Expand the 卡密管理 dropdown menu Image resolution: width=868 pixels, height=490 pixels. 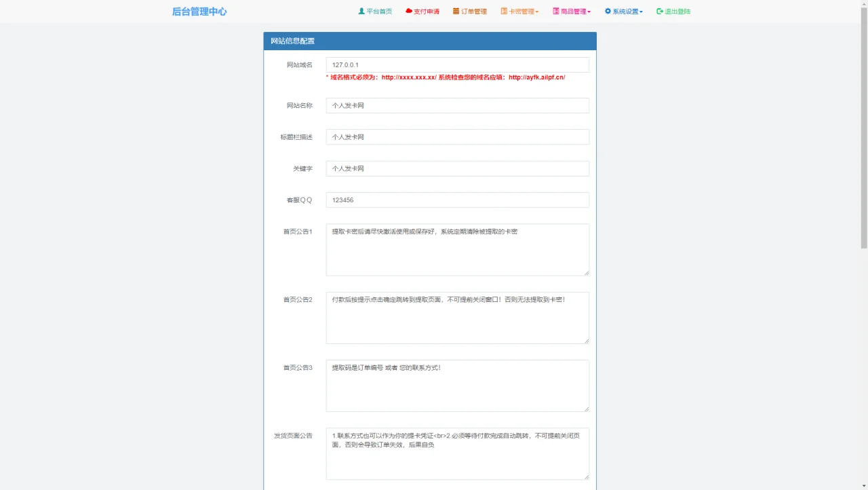[519, 11]
